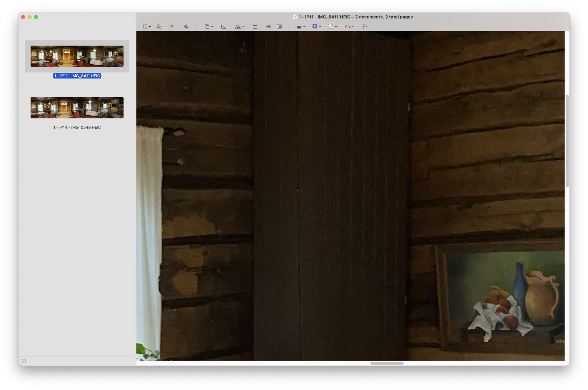Open the Aa Text Style dropdown
This screenshot has width=588, height=390.
(x=349, y=26)
